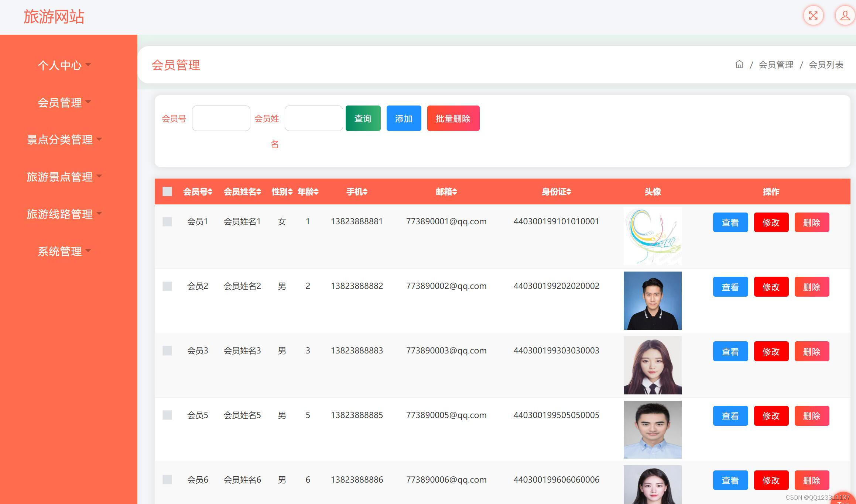Edit 会员3 with 修改 button
This screenshot has width=856, height=504.
(x=771, y=351)
